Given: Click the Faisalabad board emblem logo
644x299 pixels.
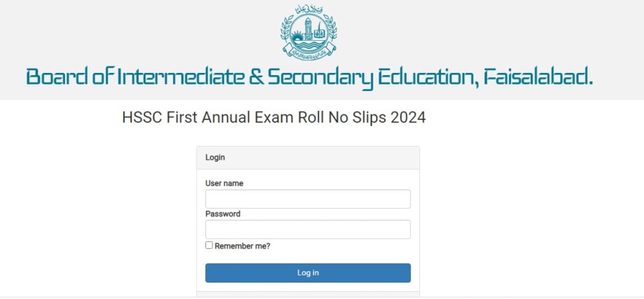Looking at the screenshot, I should tap(308, 32).
